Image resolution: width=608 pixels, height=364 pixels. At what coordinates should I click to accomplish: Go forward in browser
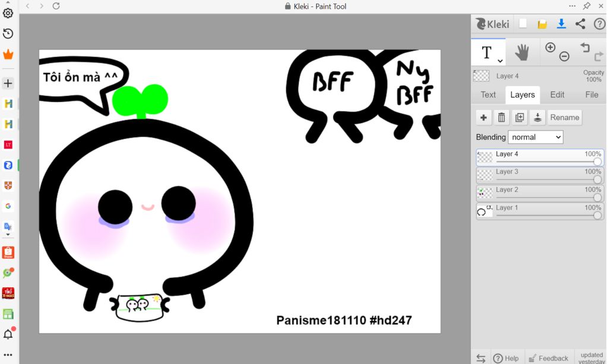(x=42, y=6)
